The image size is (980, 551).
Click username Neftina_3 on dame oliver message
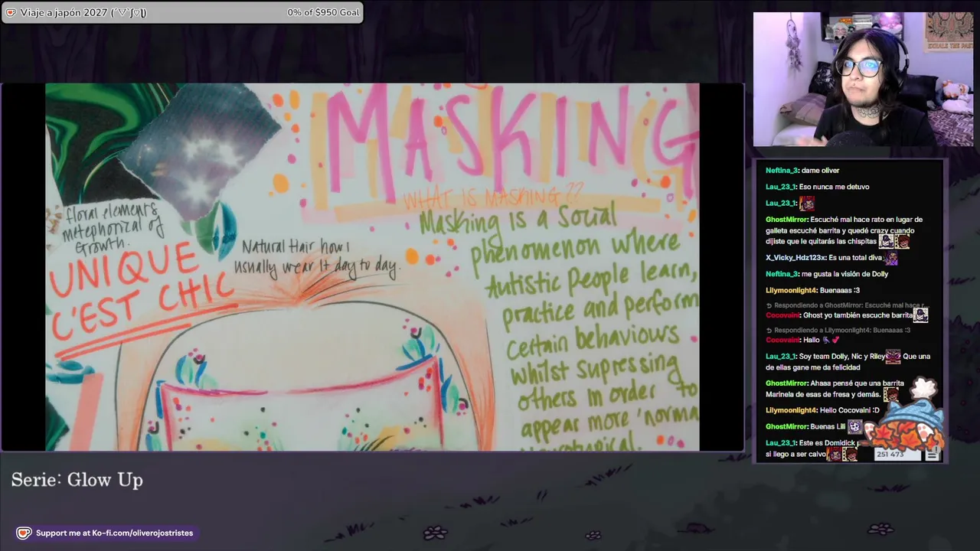[782, 171]
